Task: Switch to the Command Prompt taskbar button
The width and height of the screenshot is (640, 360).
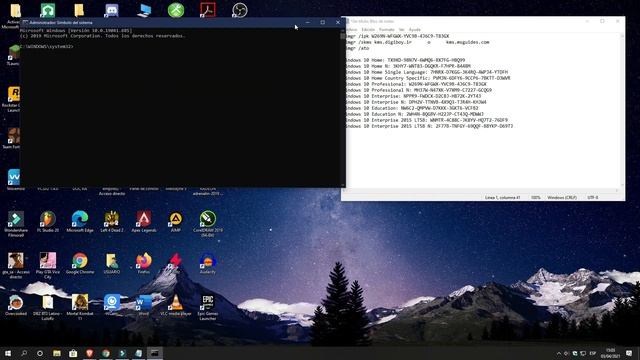Action: pyautogui.click(x=155, y=353)
